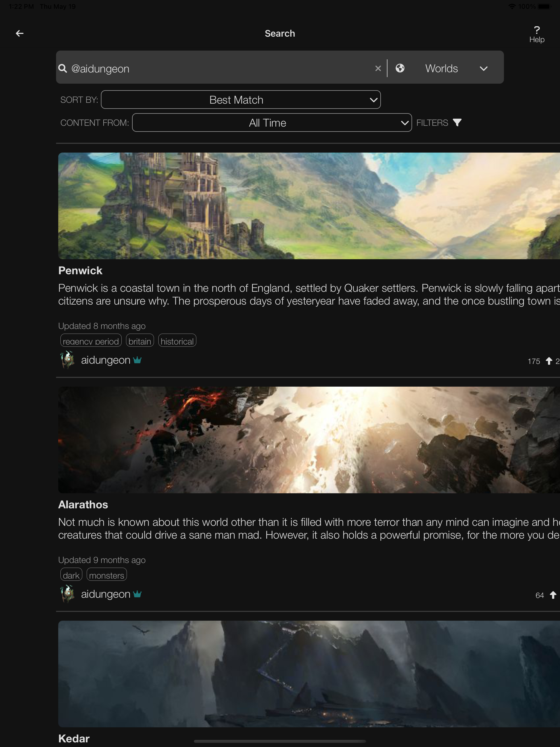Click the SORT BY label
This screenshot has width=560, height=747.
point(79,100)
